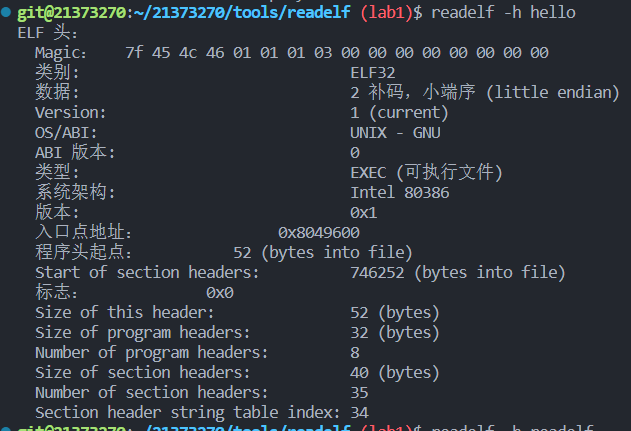Click the '40 (bytes)' section header size

(395, 372)
